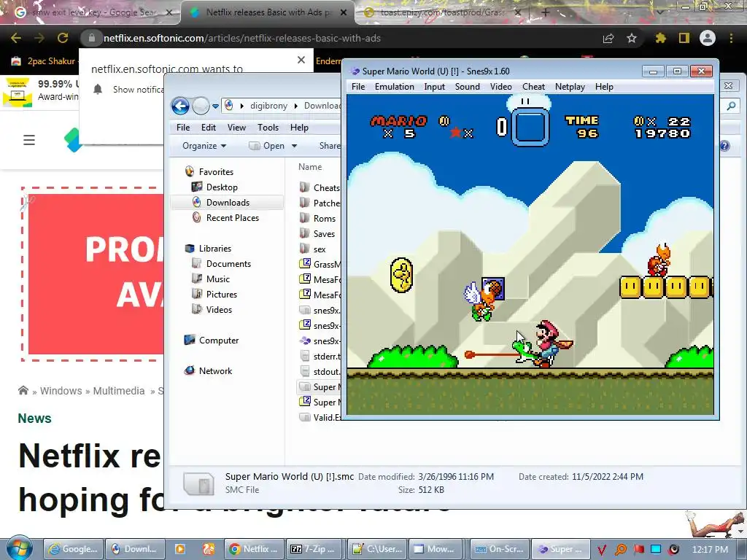Open the Snes9x Sound menu
This screenshot has width=747, height=560.
pyautogui.click(x=468, y=87)
